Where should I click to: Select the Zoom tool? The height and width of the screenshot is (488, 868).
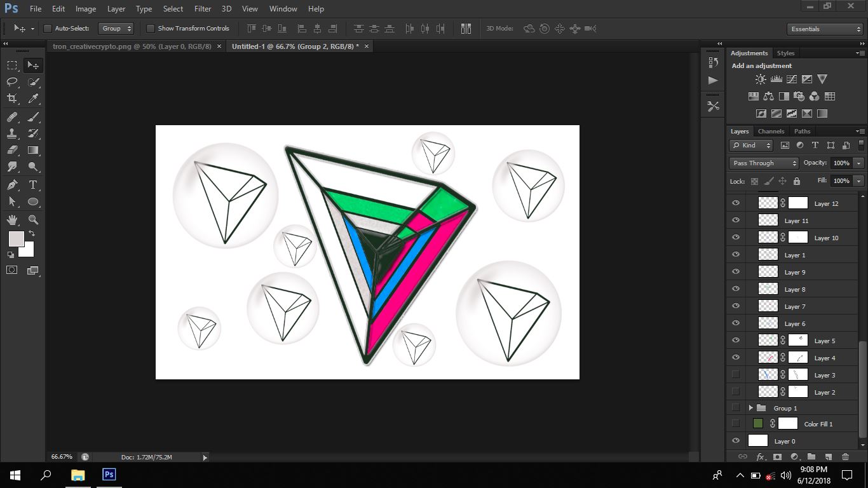[33, 220]
